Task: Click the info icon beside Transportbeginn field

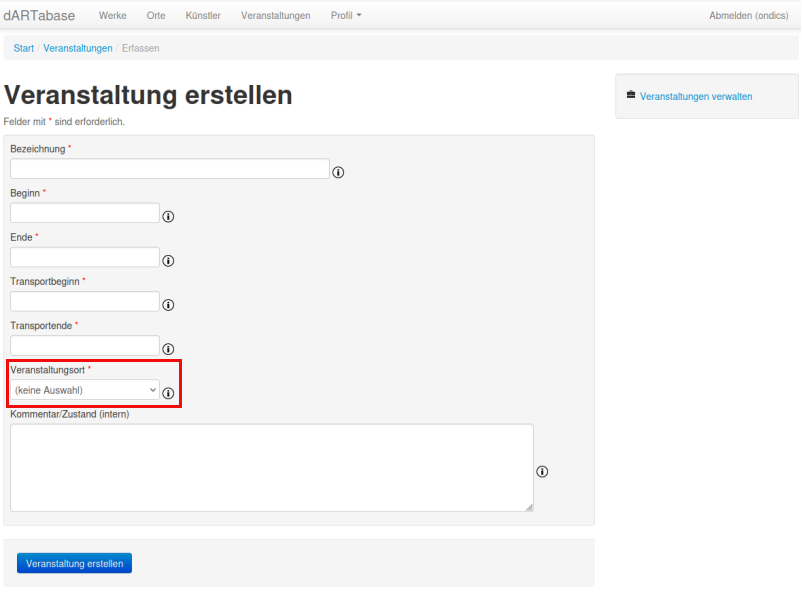Action: click(168, 304)
